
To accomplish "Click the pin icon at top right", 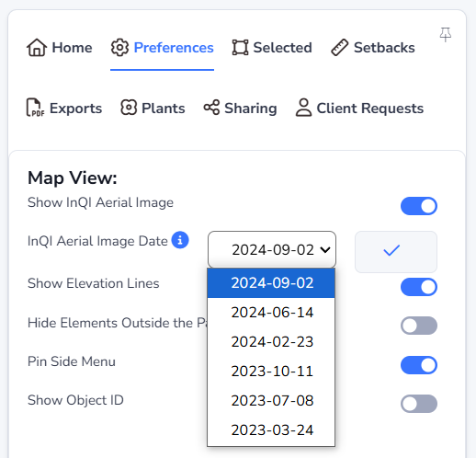I will tap(446, 34).
